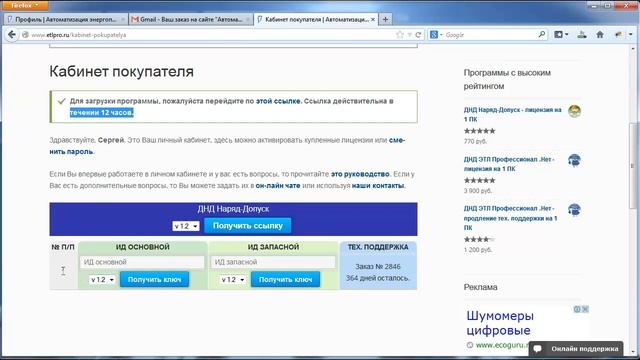640x360 pixels.
Task: Click 'Получить ключ' under ИД запасной
Action: tap(285, 280)
